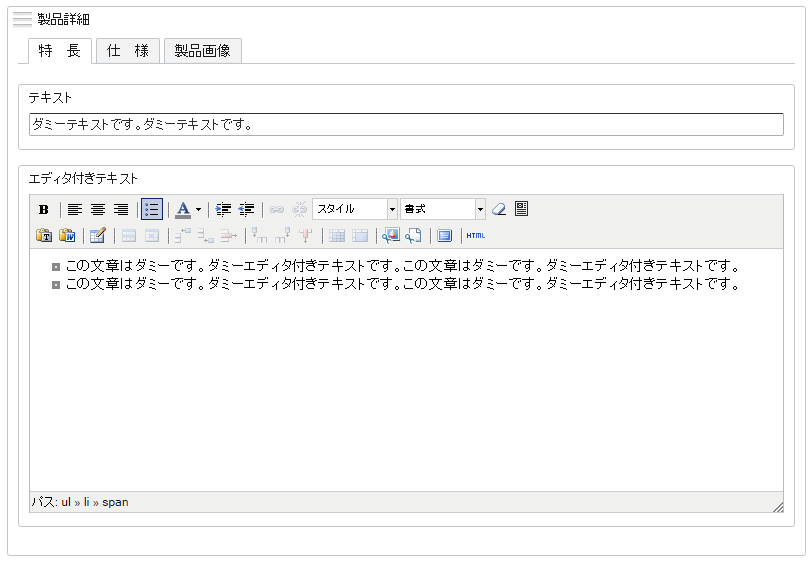The height and width of the screenshot is (564, 812).
Task: Open the text color picker arrow
Action: point(198,209)
